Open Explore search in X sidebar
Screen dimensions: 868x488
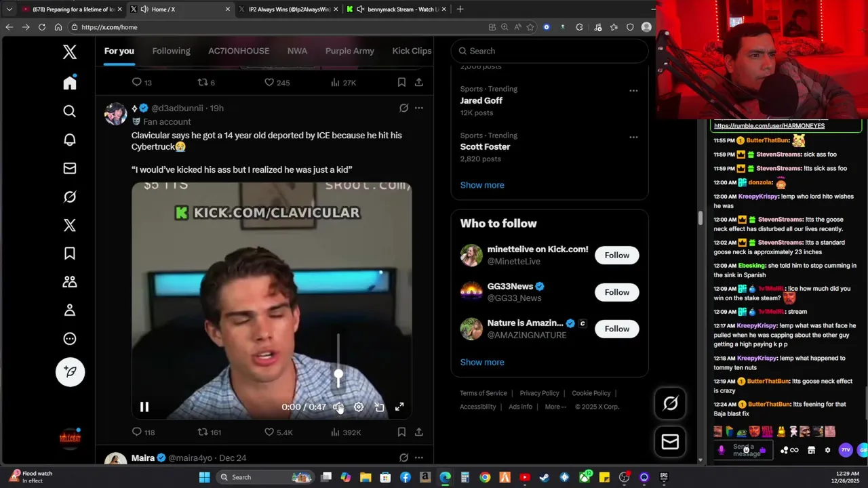coord(70,111)
